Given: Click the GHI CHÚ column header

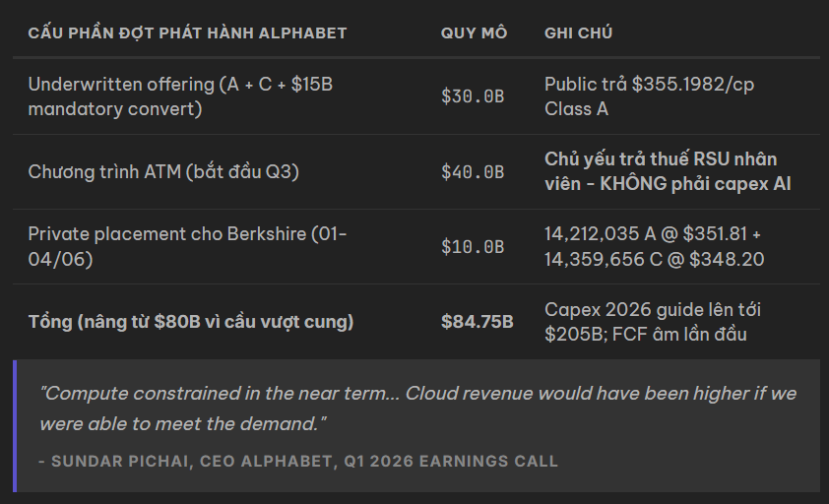Looking at the screenshot, I should pyautogui.click(x=578, y=33).
